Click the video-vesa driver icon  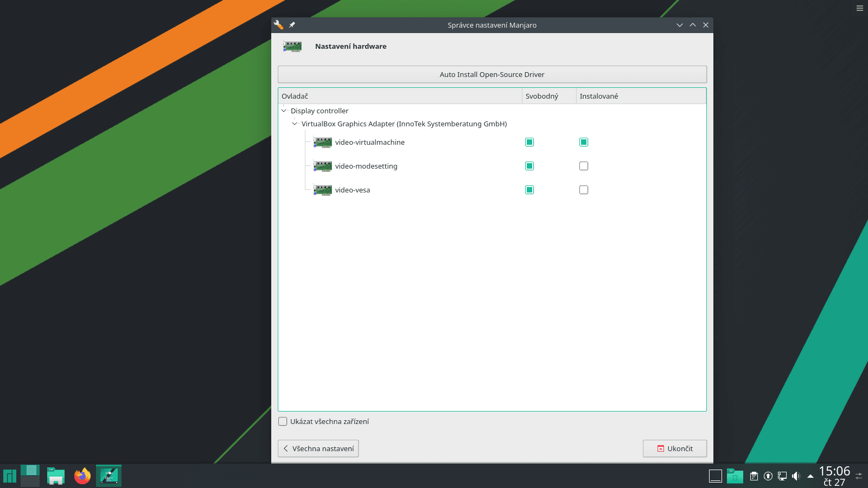coord(323,190)
